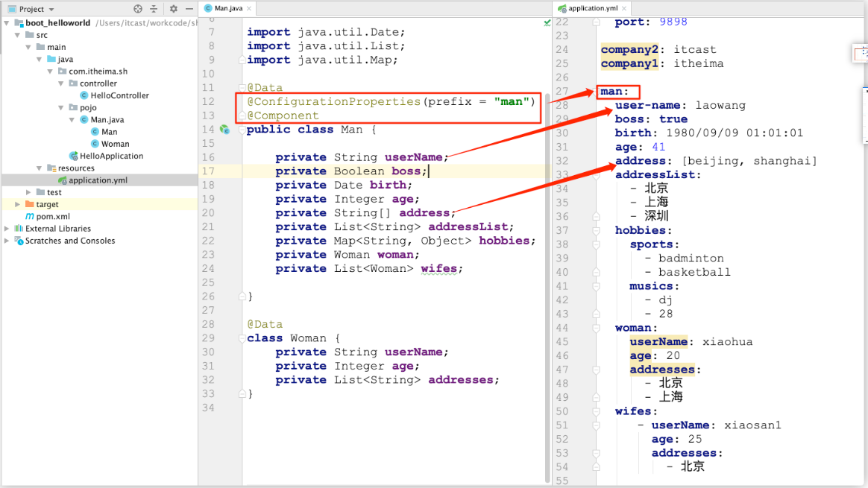Screen dimensions: 868x488
Task: Click the Scratches and Consoles icon
Action: (19, 241)
